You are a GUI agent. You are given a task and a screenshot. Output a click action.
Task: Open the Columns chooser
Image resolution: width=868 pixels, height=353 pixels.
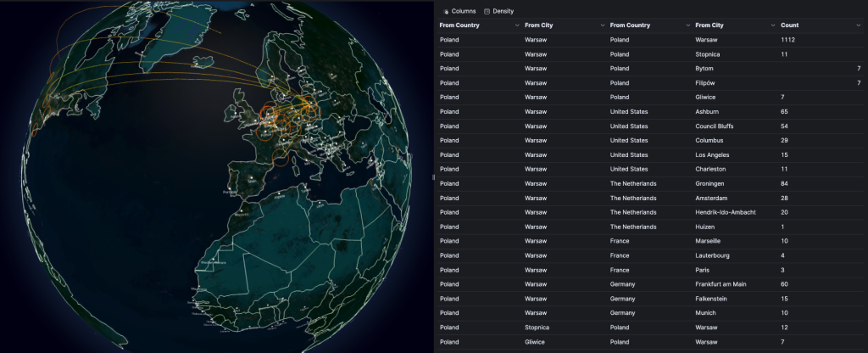pyautogui.click(x=459, y=11)
